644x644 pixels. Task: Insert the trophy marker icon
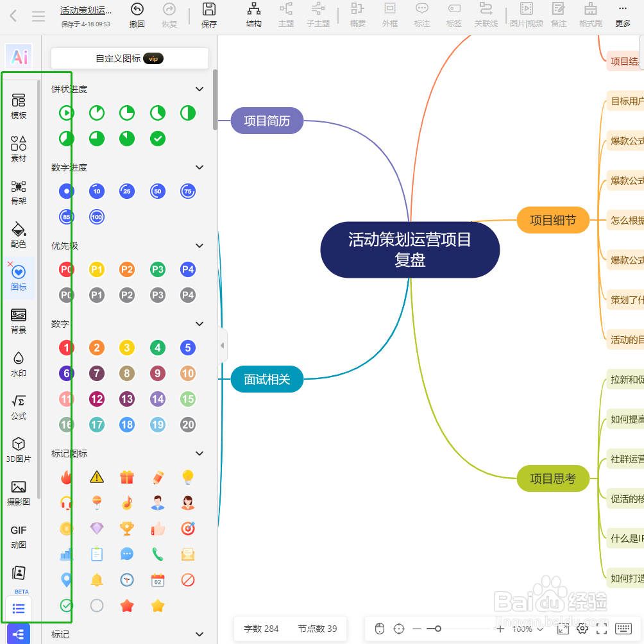(x=127, y=529)
